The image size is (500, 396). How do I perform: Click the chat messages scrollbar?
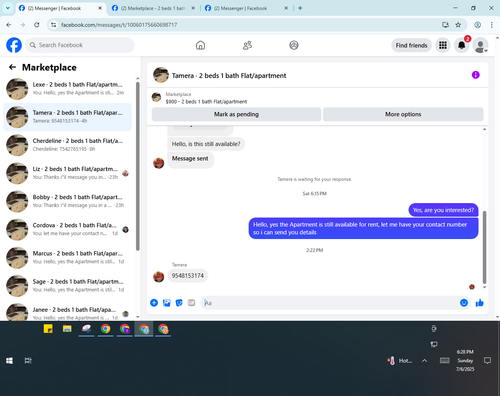coord(484,247)
